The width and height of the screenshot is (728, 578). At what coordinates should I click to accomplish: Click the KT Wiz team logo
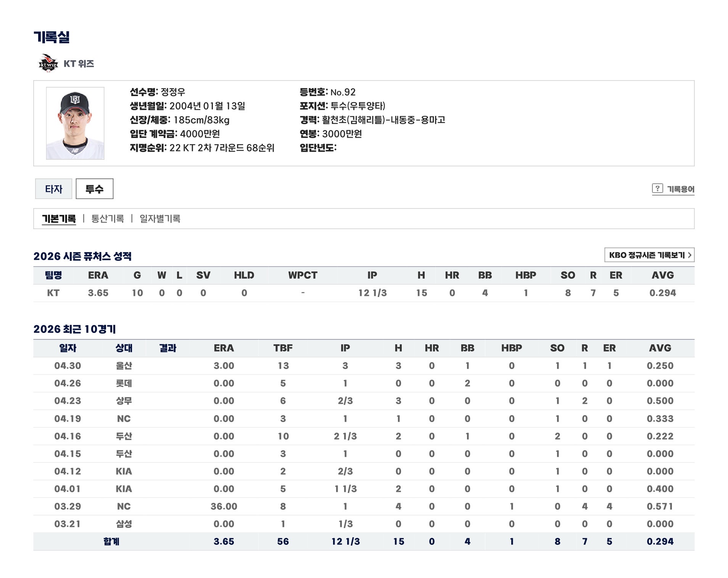[x=48, y=63]
